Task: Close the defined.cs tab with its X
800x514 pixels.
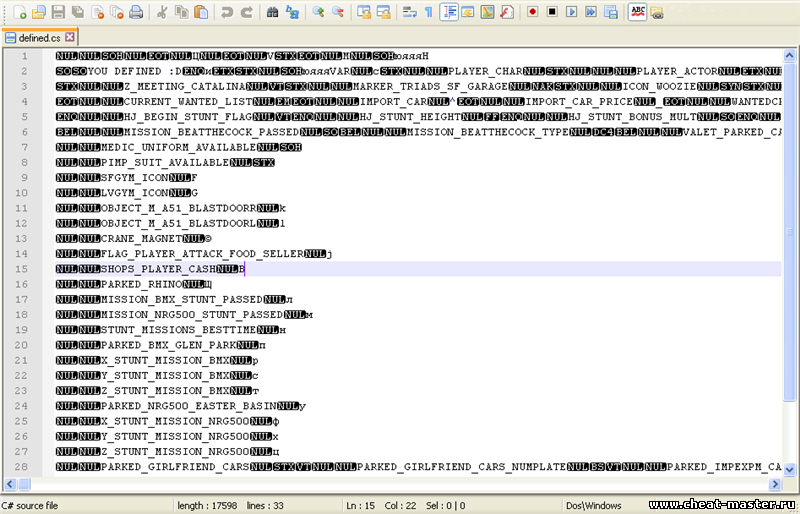Action: click(x=72, y=38)
